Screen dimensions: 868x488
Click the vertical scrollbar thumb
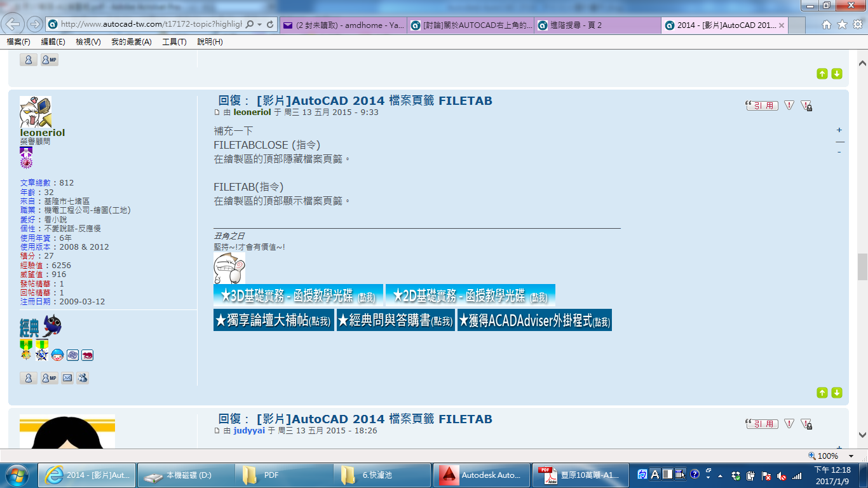(x=862, y=267)
